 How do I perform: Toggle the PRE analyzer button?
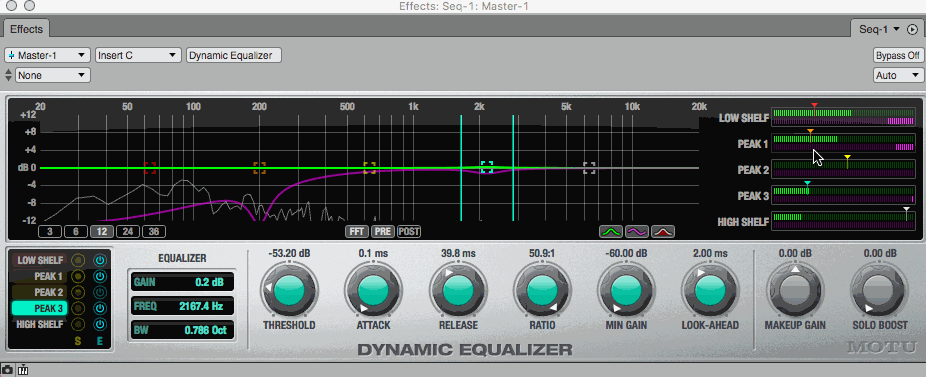pos(383,232)
